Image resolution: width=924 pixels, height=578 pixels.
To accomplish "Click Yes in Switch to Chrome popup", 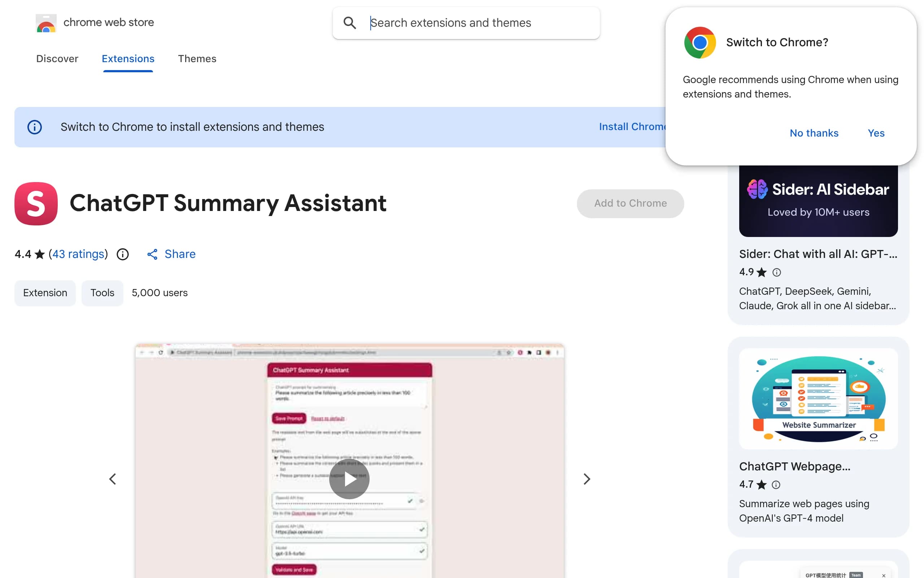I will tap(876, 133).
